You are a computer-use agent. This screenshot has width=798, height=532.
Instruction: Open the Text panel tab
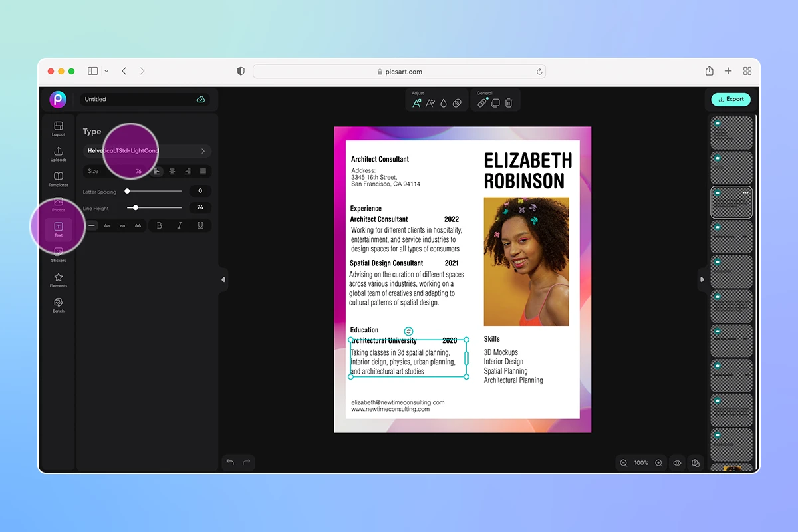58,229
